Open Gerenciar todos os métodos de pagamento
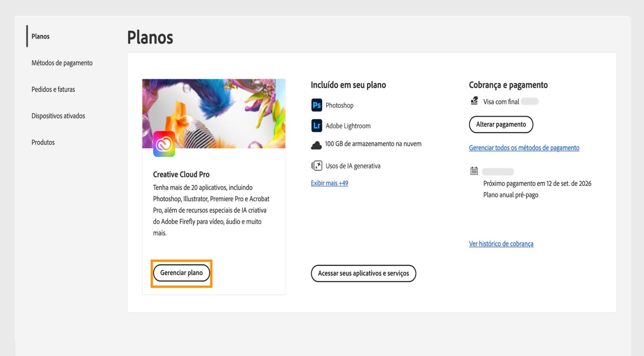644x356 pixels. pos(524,148)
